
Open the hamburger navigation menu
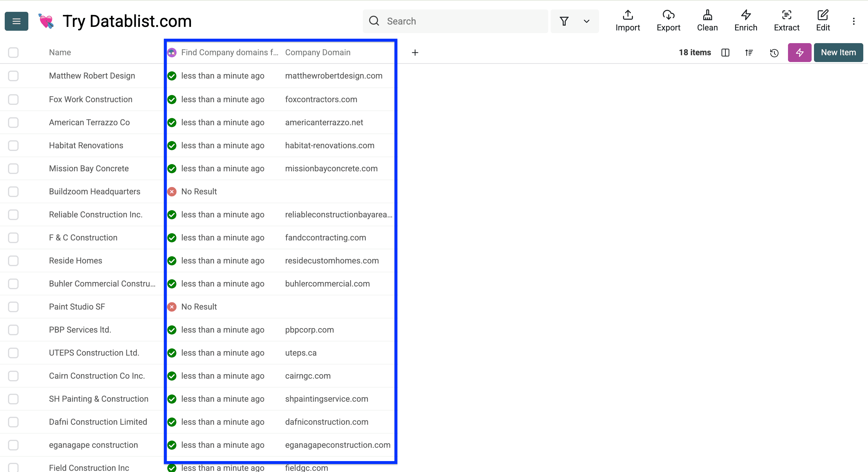tap(16, 21)
